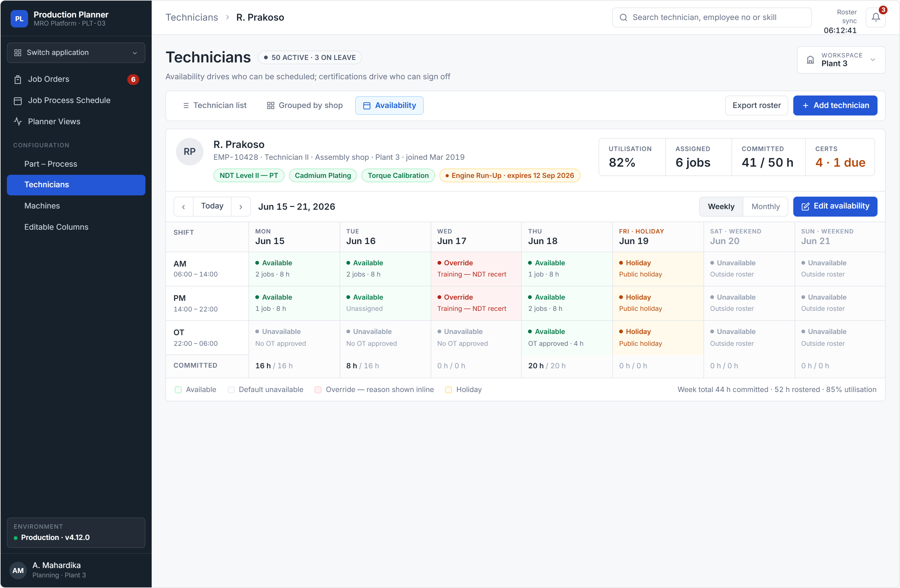This screenshot has width=900, height=588.
Task: Click the search magnifier icon
Action: point(623,17)
